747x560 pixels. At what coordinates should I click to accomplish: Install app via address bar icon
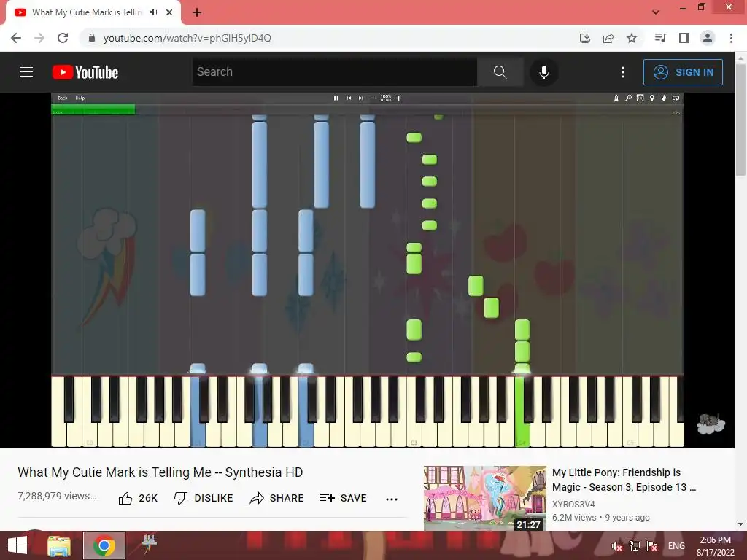click(585, 38)
